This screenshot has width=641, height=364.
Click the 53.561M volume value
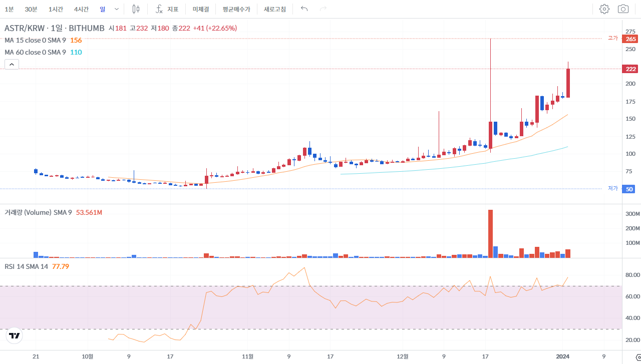(89, 212)
